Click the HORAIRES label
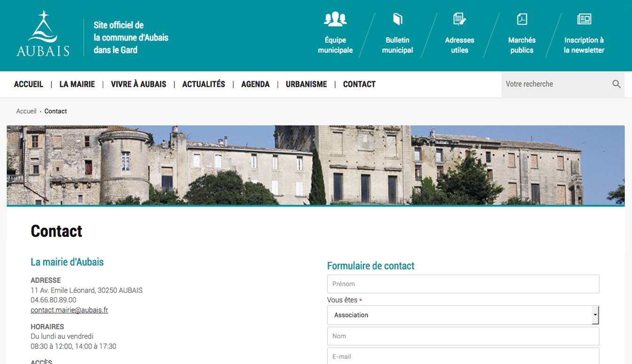The width and height of the screenshot is (632, 364). 47,326
